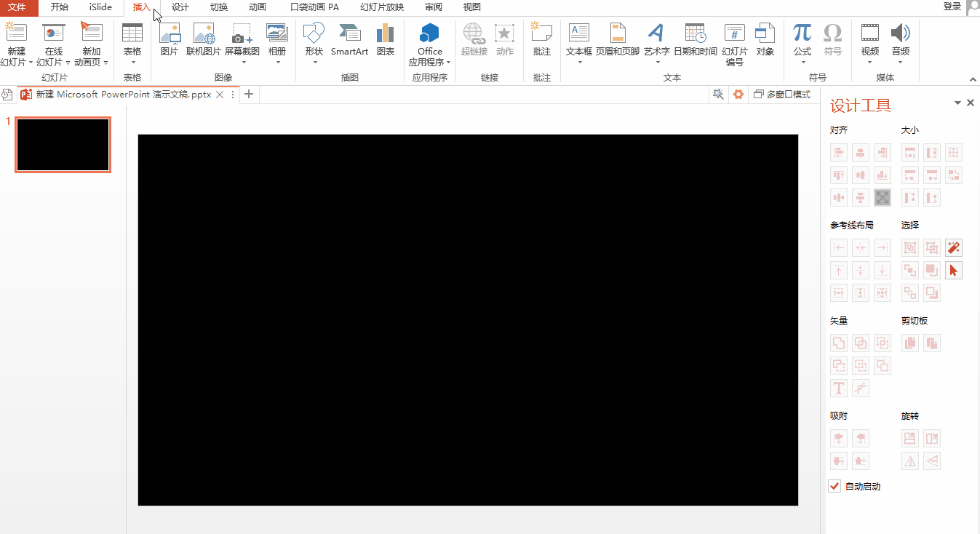The image size is (980, 534).
Task: Toggle the magic wand selection tool
Action: point(954,248)
